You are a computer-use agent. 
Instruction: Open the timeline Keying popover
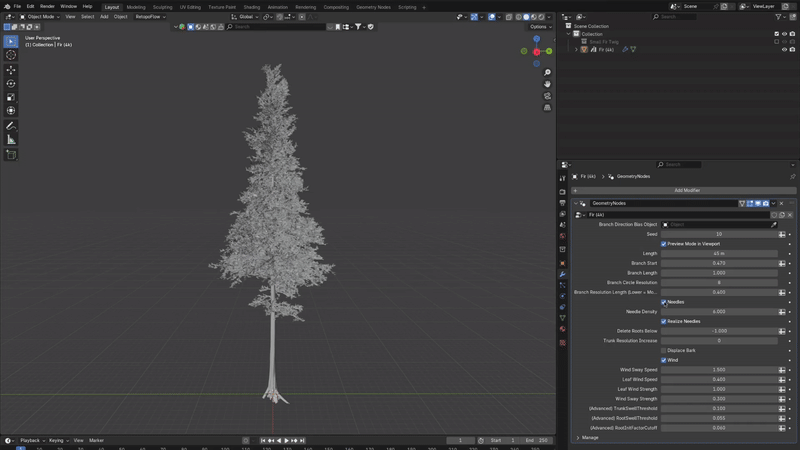(x=58, y=440)
